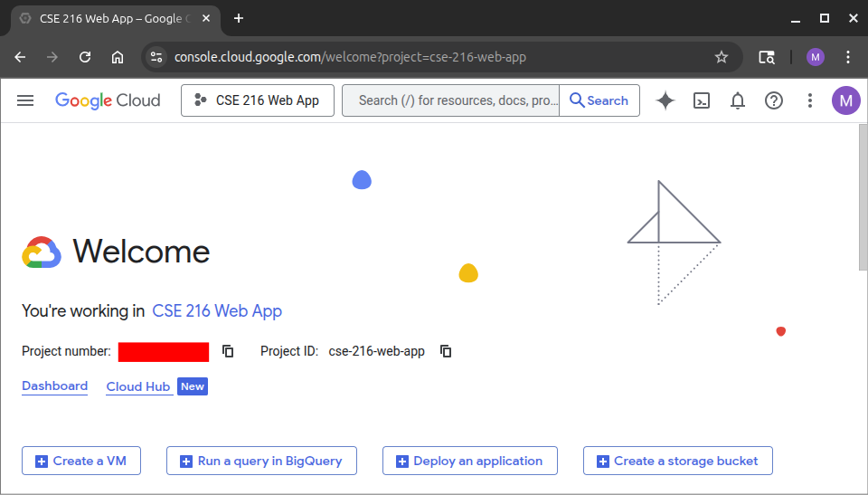Click the Welcome heading text

click(x=141, y=251)
